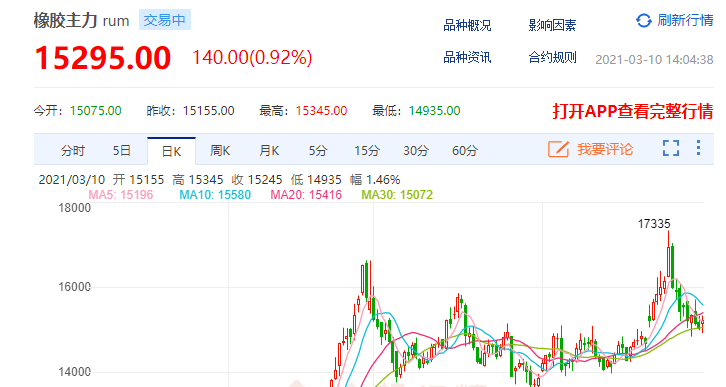Switch to the 15分 tab
This screenshot has height=387, width=726.
coord(367,151)
